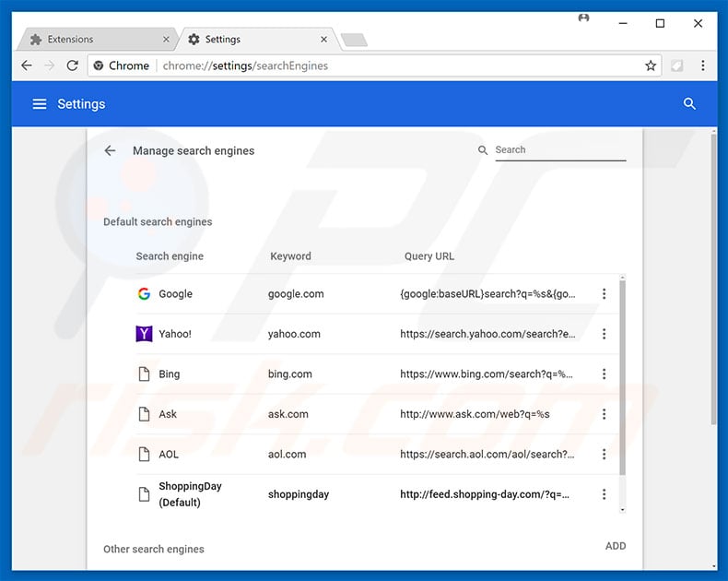Click the AOL search engine name

point(169,454)
